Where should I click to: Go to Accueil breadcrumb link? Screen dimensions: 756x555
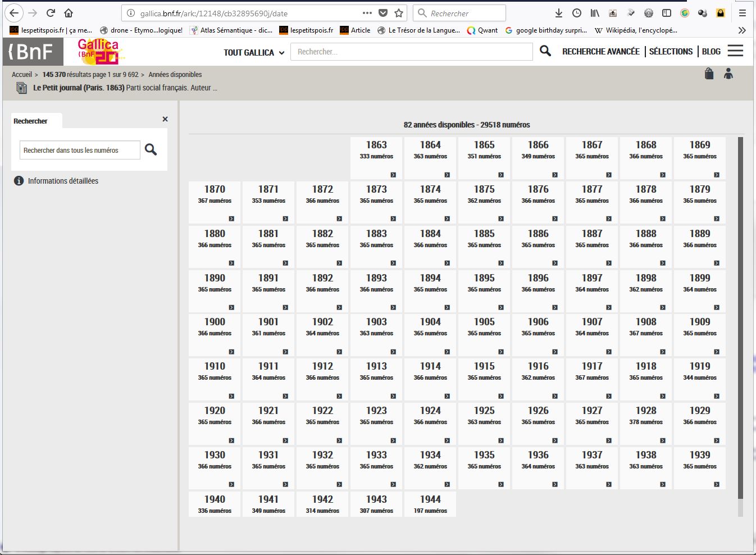22,75
